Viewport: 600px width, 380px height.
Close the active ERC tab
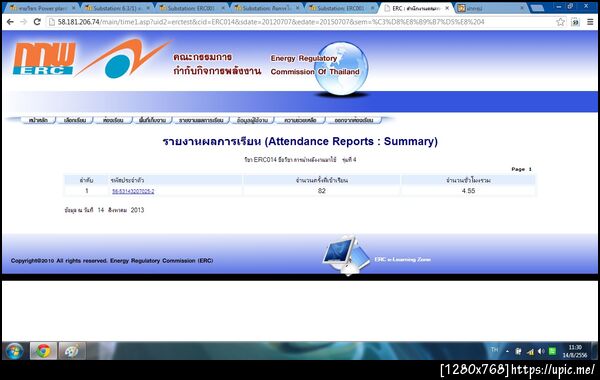(447, 8)
